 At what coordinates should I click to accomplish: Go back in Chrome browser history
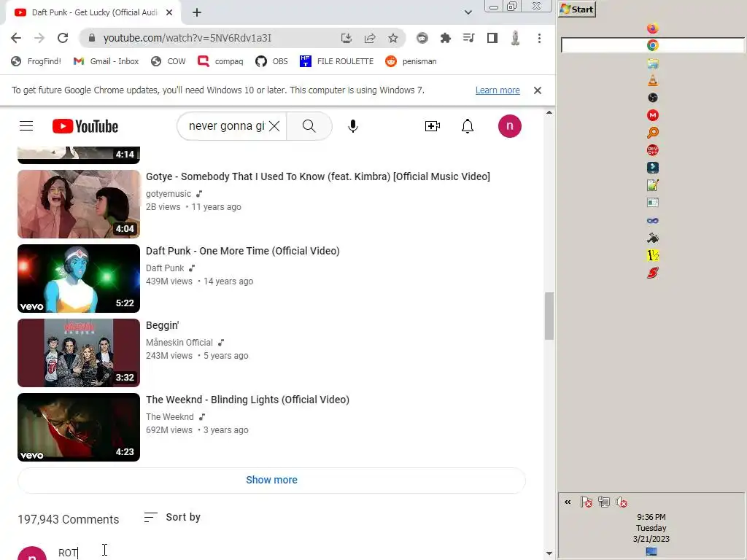point(16,38)
